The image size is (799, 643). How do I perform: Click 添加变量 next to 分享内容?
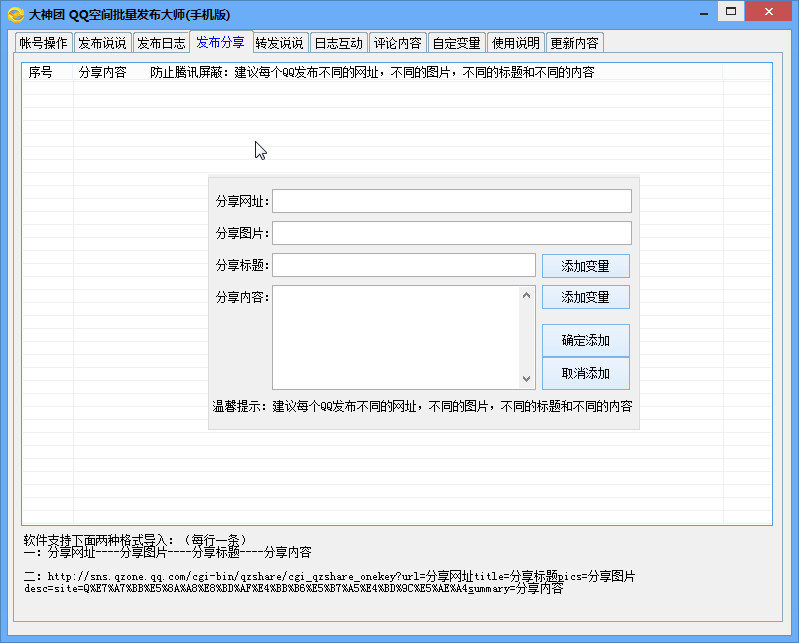(585, 297)
